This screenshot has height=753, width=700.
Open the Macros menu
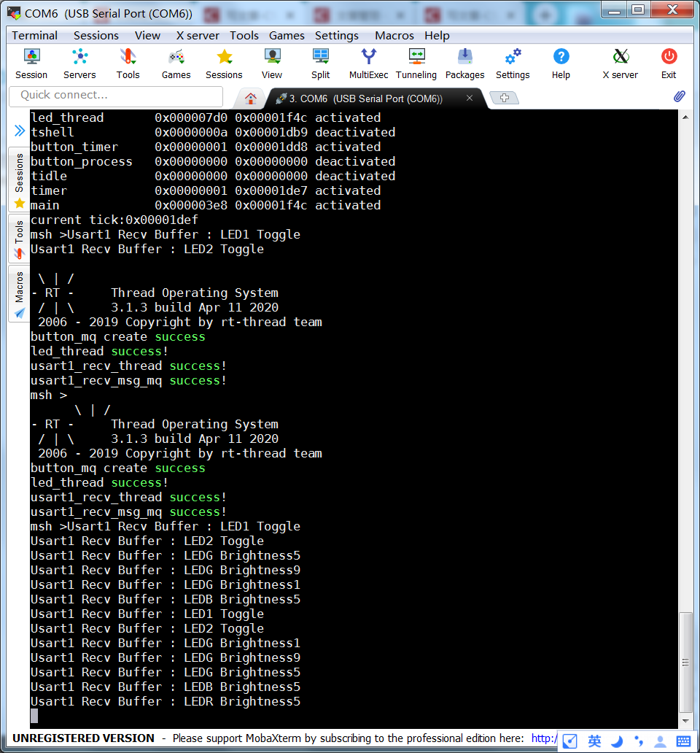coord(394,36)
